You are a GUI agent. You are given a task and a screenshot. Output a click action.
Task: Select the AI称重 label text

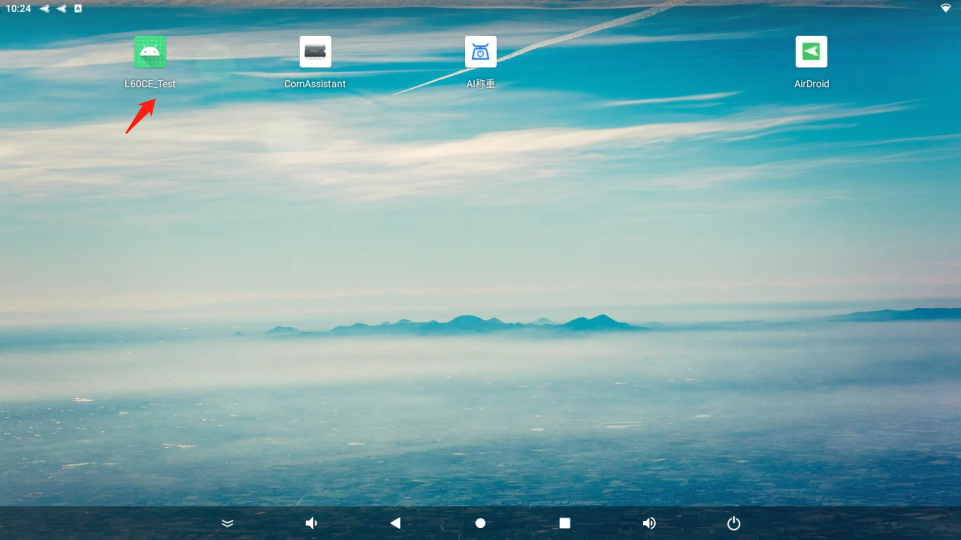point(480,84)
